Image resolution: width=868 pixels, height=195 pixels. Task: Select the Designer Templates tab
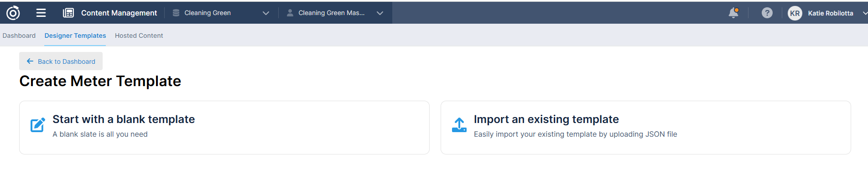(75, 36)
